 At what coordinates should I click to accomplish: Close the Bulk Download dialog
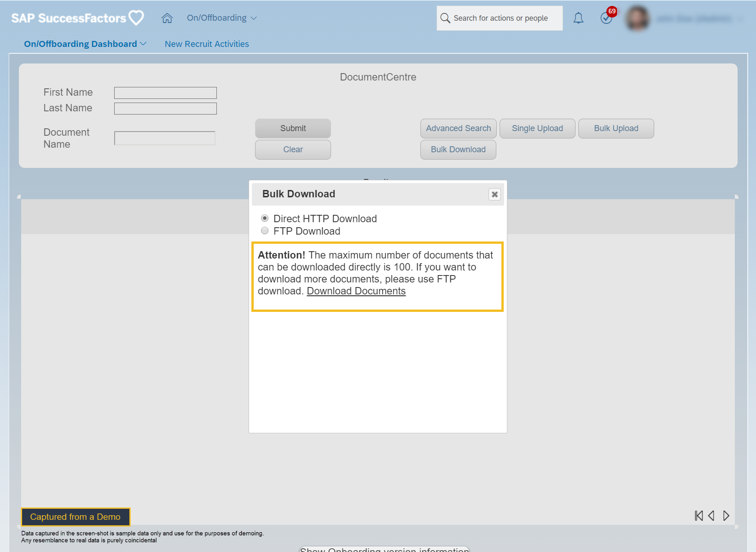[x=494, y=194]
